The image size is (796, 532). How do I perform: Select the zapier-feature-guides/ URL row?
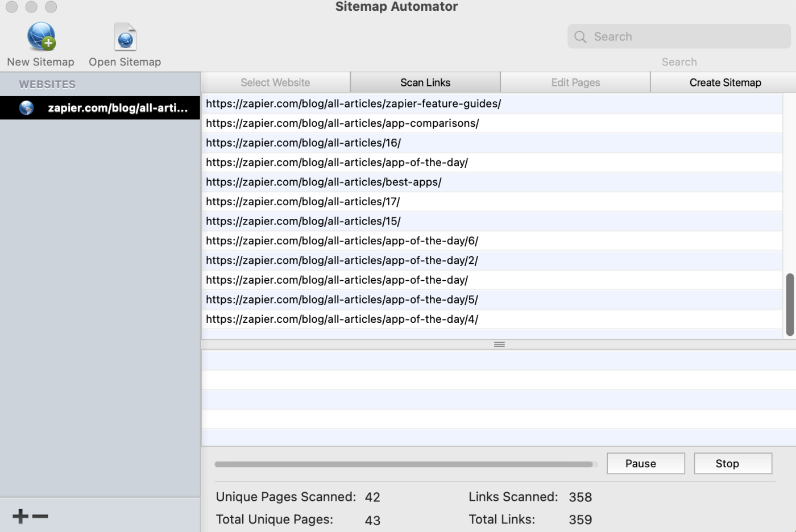tap(492, 103)
